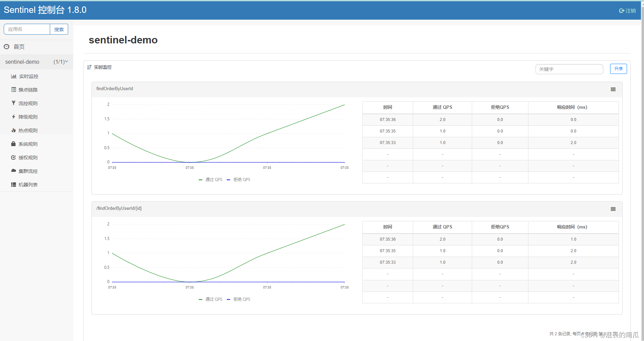The height and width of the screenshot is (341, 644).
Task: Click the check-square icon for 授权规则
Action: click(14, 157)
